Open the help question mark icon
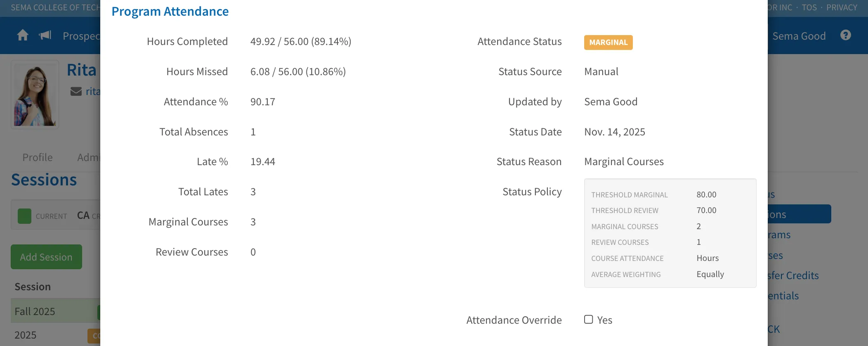 point(846,36)
